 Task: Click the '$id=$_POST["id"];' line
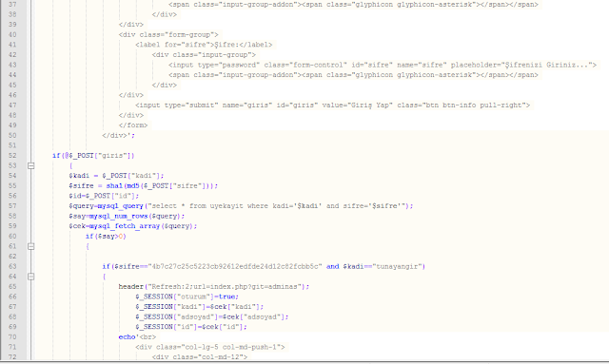pos(104,196)
